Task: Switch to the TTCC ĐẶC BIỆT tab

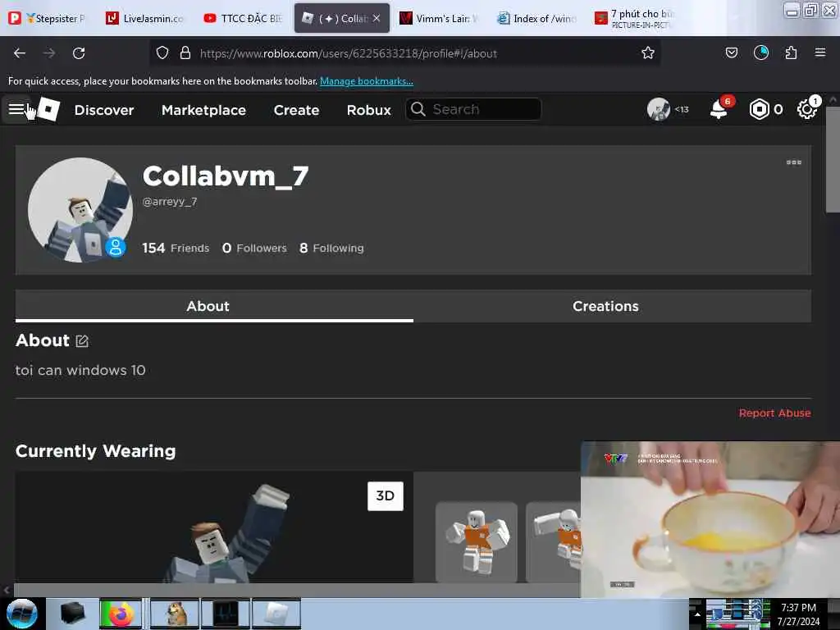Action: (x=244, y=18)
